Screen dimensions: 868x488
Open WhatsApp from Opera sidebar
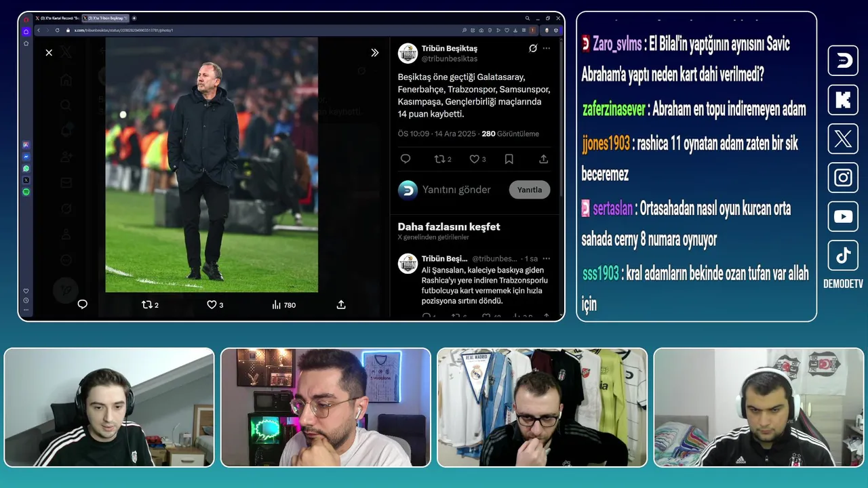[x=26, y=168]
